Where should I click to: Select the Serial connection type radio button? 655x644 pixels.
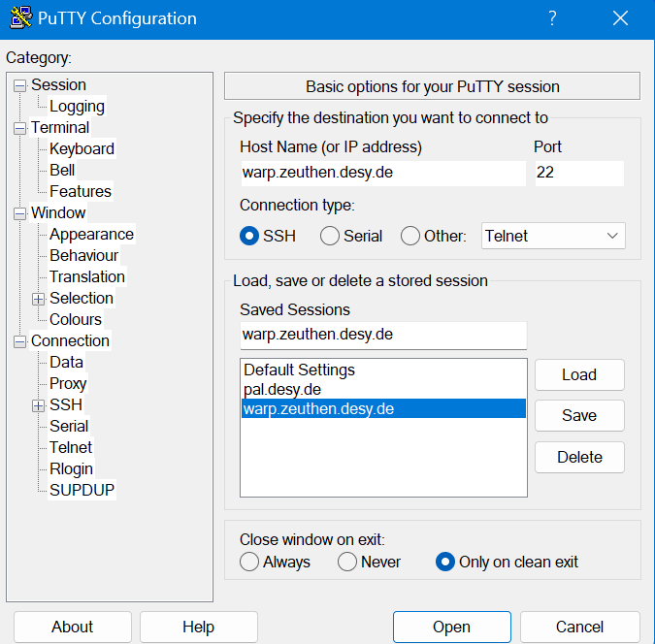tap(330, 236)
